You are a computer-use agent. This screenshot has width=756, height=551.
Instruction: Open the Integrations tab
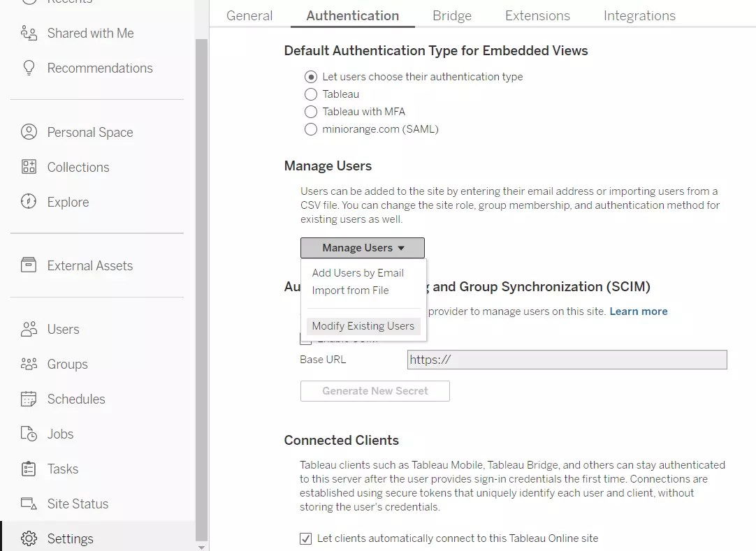coord(639,15)
